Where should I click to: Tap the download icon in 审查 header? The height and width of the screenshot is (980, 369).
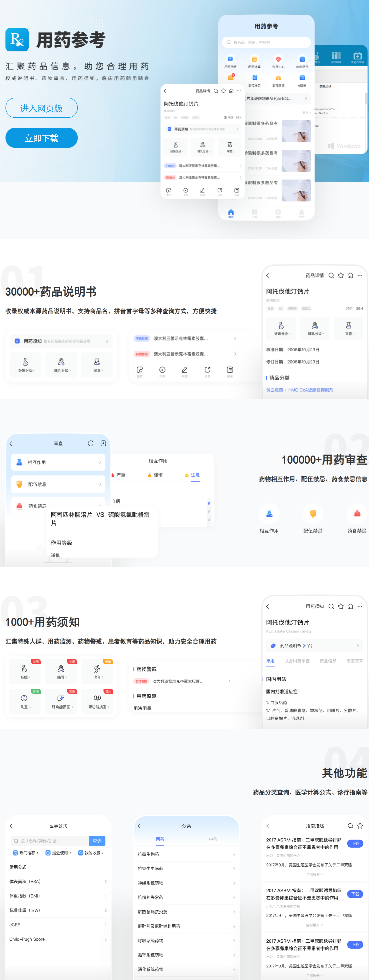[x=103, y=443]
